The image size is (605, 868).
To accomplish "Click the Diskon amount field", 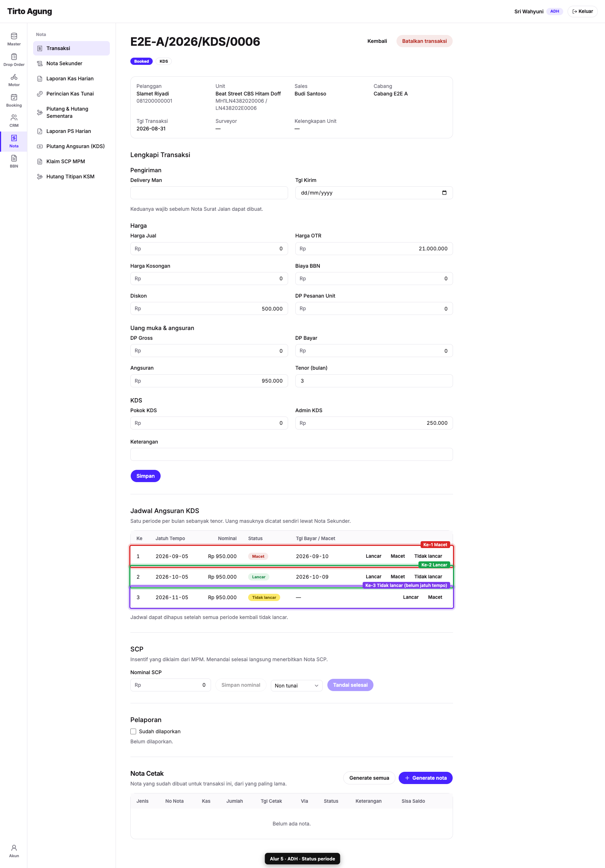I will [x=209, y=308].
